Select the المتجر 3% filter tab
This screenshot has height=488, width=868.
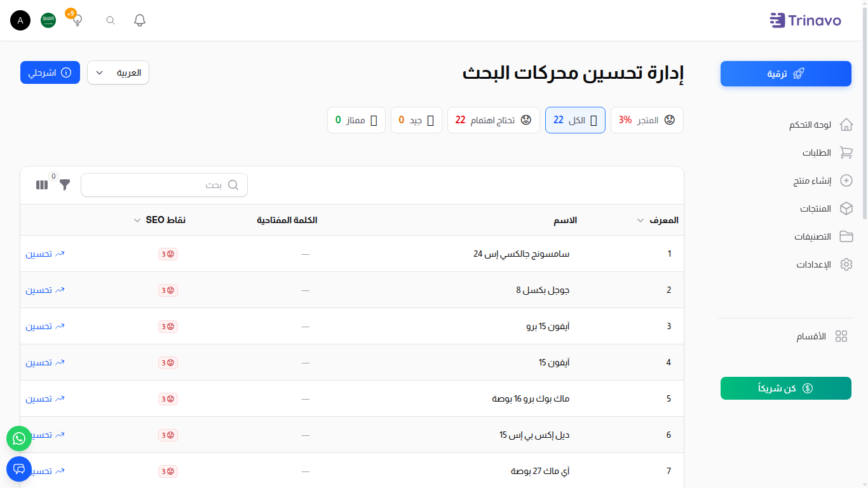tap(647, 120)
